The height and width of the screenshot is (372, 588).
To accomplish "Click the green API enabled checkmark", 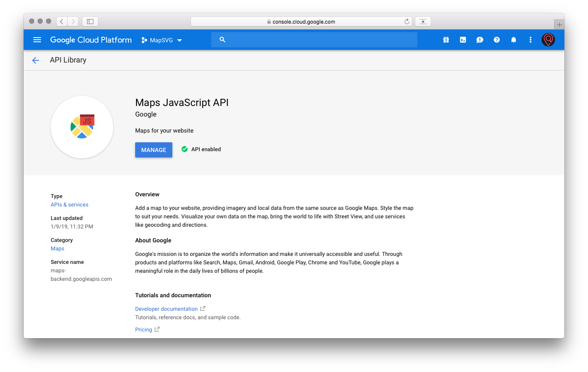I will click(x=185, y=149).
